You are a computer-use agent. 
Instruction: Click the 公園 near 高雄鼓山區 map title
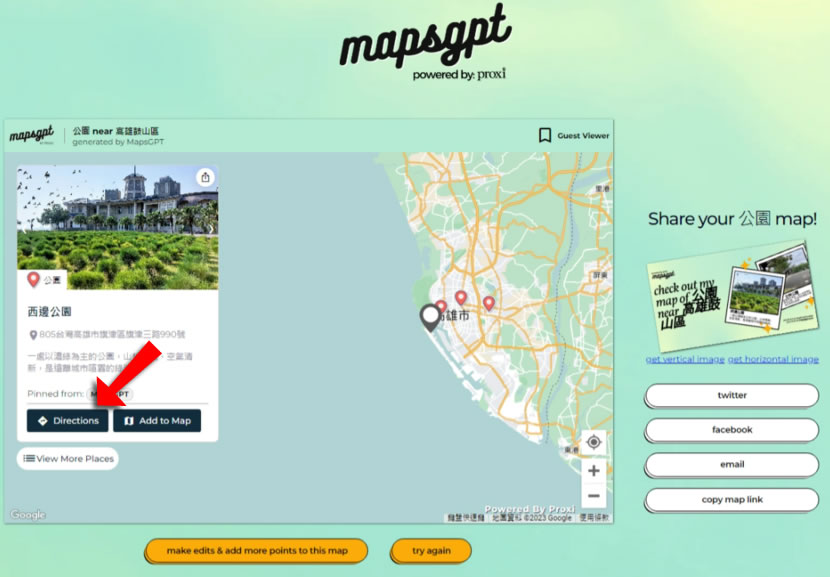pyautogui.click(x=115, y=131)
